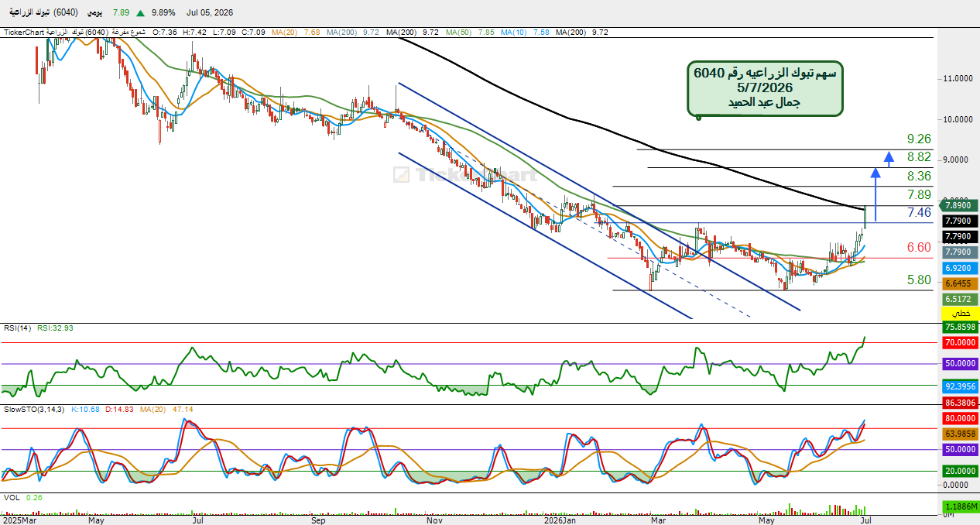Click the red 70.0000 RSI level tag
980x525 pixels.
tap(960, 342)
